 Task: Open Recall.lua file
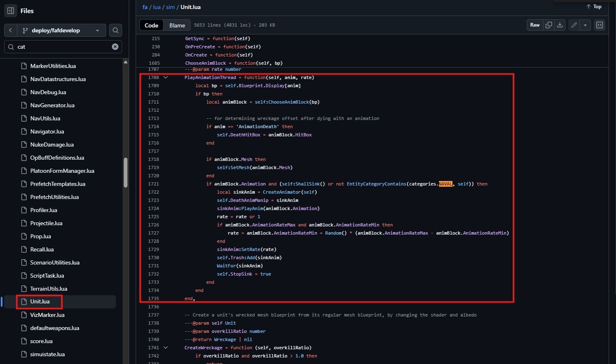42,249
